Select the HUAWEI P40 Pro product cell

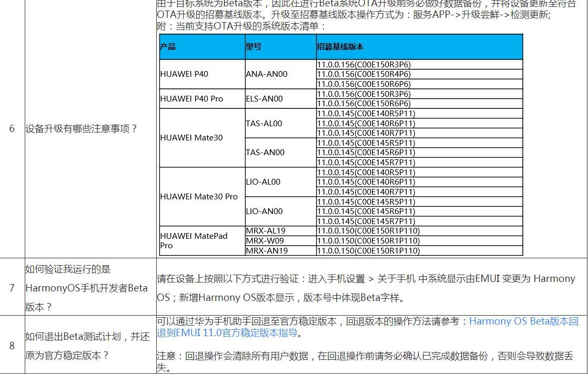[202, 99]
